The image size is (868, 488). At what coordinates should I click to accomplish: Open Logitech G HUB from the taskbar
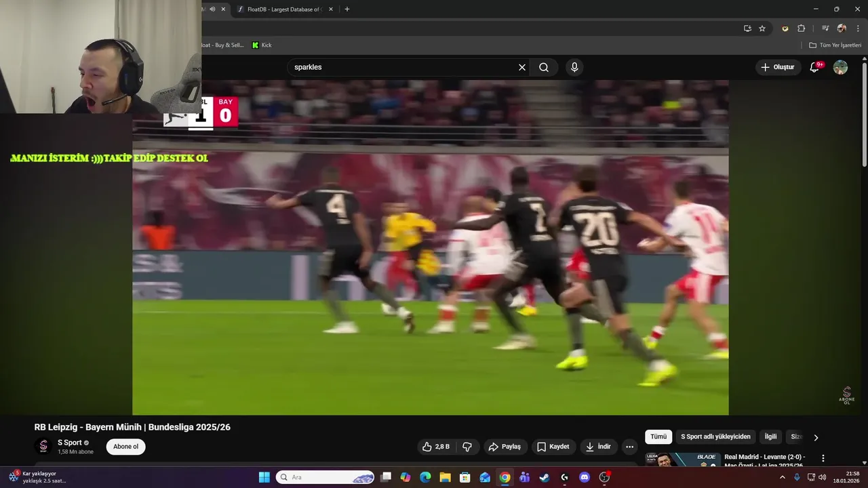565,477
